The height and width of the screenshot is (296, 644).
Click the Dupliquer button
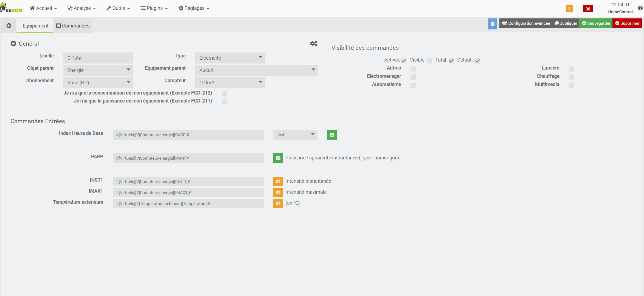point(566,23)
